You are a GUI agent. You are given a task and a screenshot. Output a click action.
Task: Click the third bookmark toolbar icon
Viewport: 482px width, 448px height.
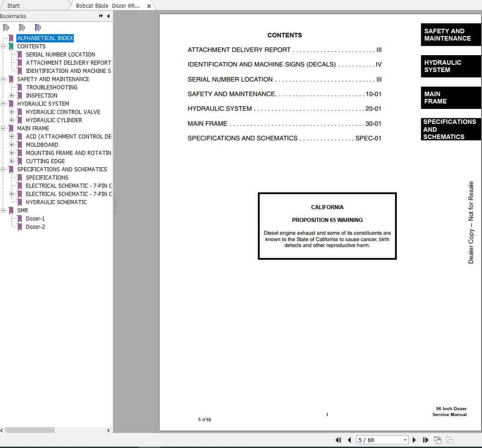tap(37, 28)
